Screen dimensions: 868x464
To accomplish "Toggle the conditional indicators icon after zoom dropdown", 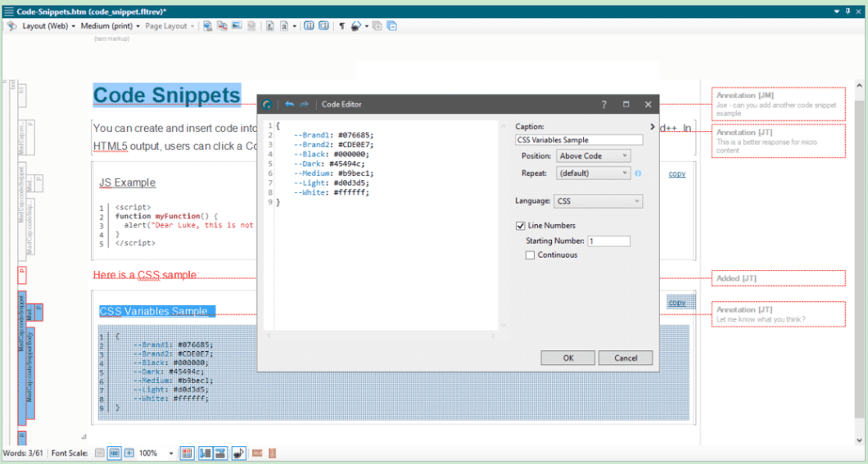I will [x=187, y=453].
